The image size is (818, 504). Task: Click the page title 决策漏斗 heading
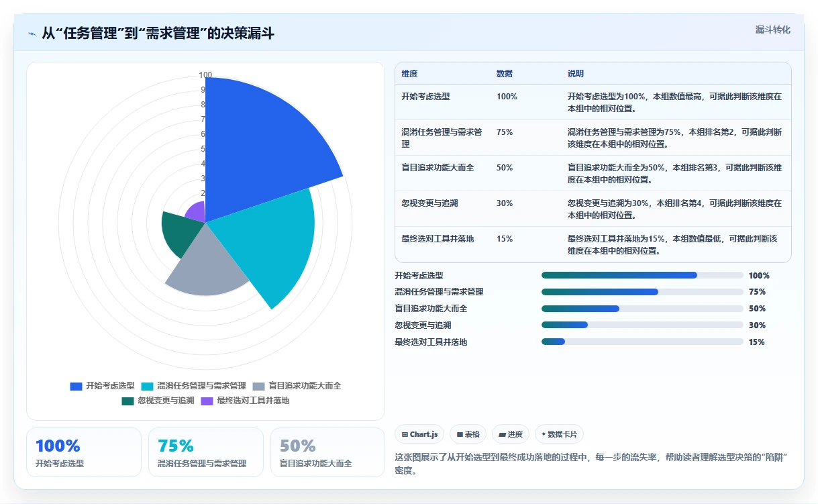[x=158, y=34]
